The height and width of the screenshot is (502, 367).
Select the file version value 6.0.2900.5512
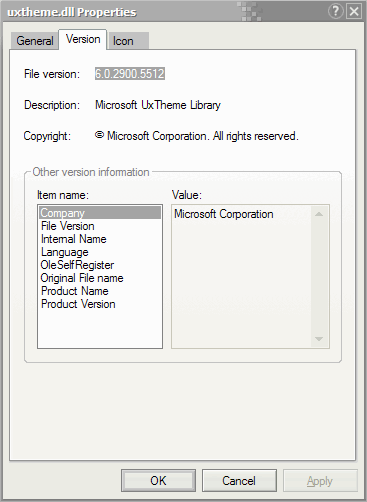point(130,74)
